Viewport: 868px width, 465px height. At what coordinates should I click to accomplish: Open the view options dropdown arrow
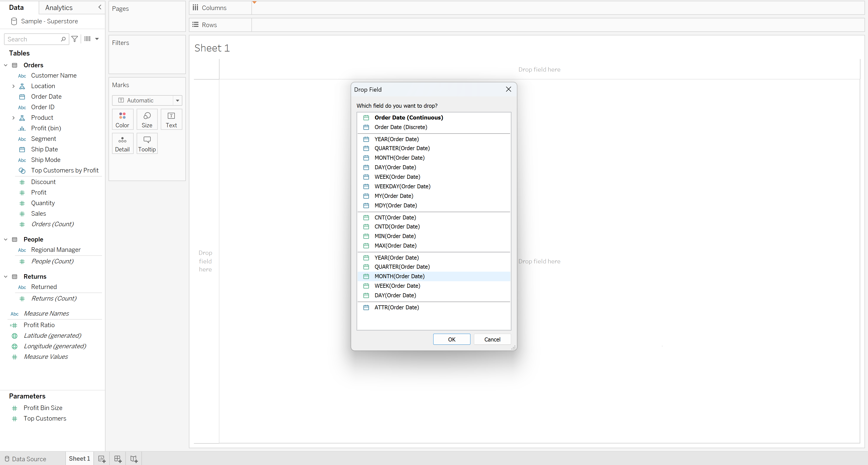97,39
